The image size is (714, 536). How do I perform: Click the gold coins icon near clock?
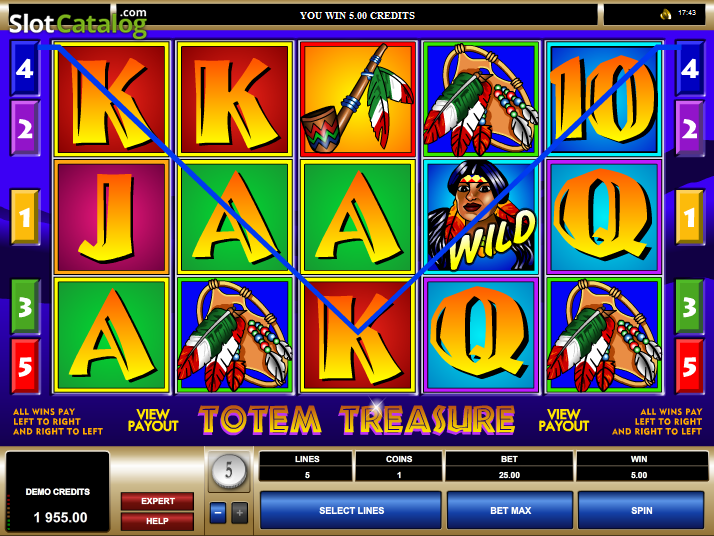pos(666,14)
